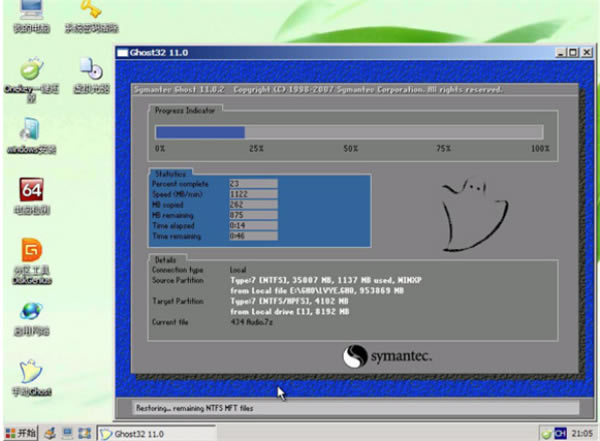
Task: Minimize the Ghost32 11.0 window
Action: pos(559,52)
